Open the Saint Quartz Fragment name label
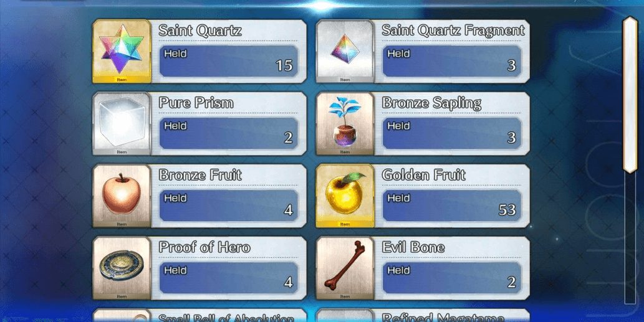 tap(453, 31)
